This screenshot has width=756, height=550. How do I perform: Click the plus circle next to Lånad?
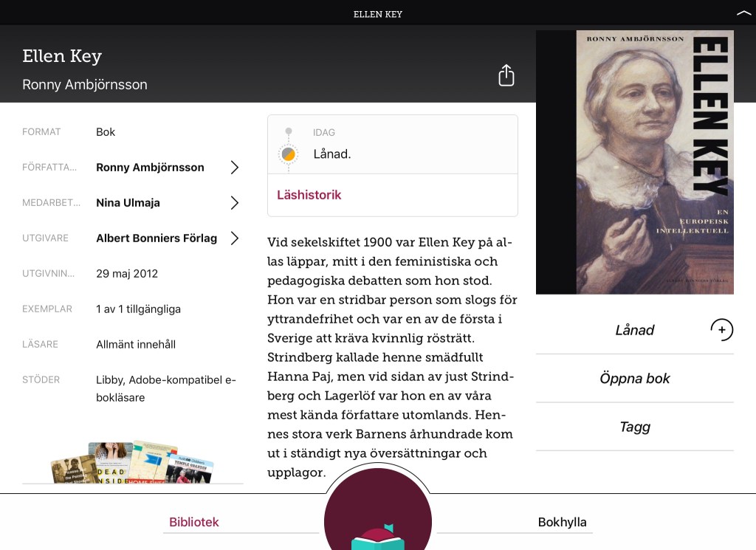coord(722,330)
